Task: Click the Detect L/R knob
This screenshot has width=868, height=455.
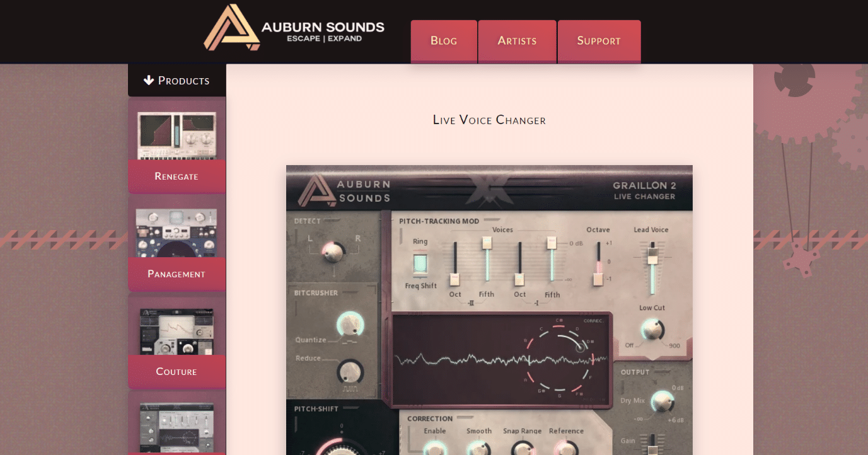Action: (333, 252)
